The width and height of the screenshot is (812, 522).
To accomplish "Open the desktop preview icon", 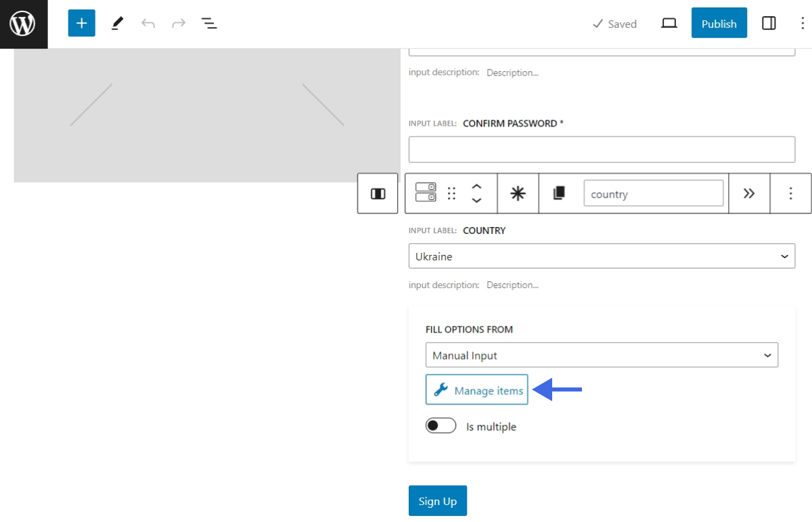I will (669, 23).
